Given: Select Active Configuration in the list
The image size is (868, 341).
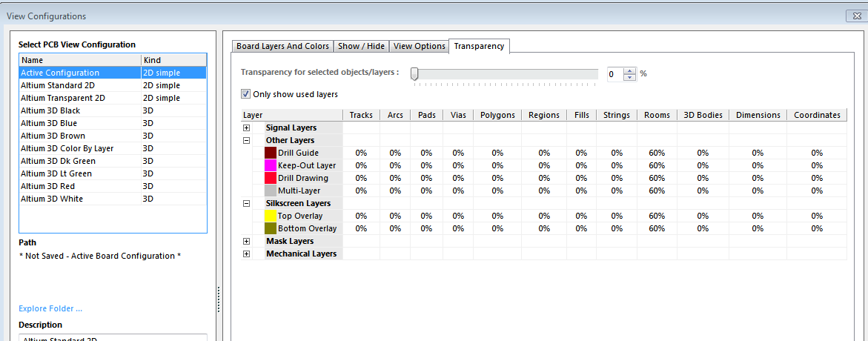Looking at the screenshot, I should 113,73.
